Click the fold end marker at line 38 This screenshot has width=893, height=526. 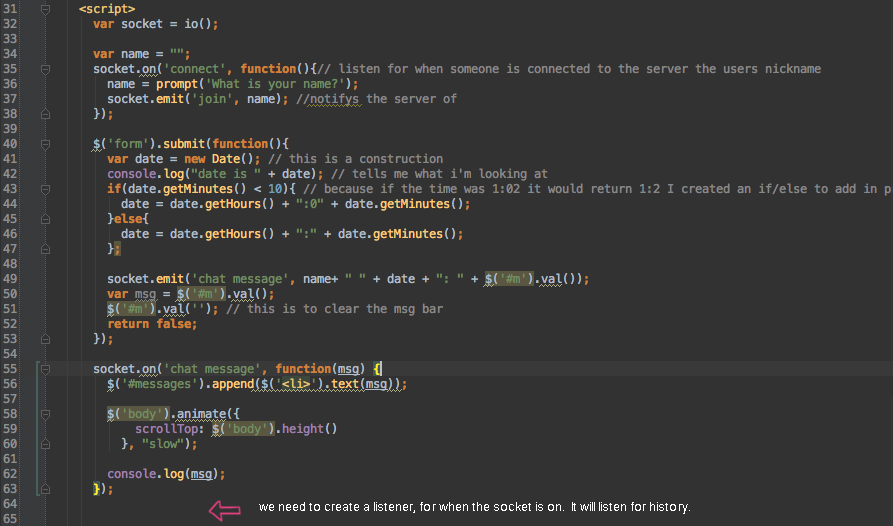[x=46, y=114]
